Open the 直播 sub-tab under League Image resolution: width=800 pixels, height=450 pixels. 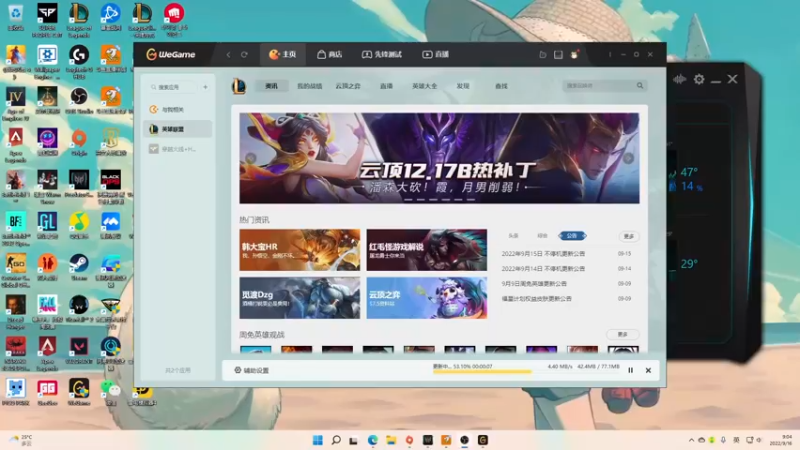(386, 86)
